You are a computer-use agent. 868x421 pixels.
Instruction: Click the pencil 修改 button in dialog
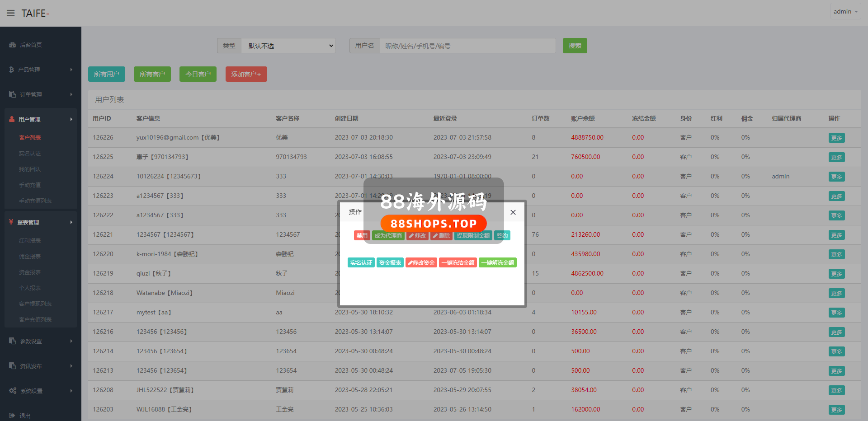(x=417, y=235)
